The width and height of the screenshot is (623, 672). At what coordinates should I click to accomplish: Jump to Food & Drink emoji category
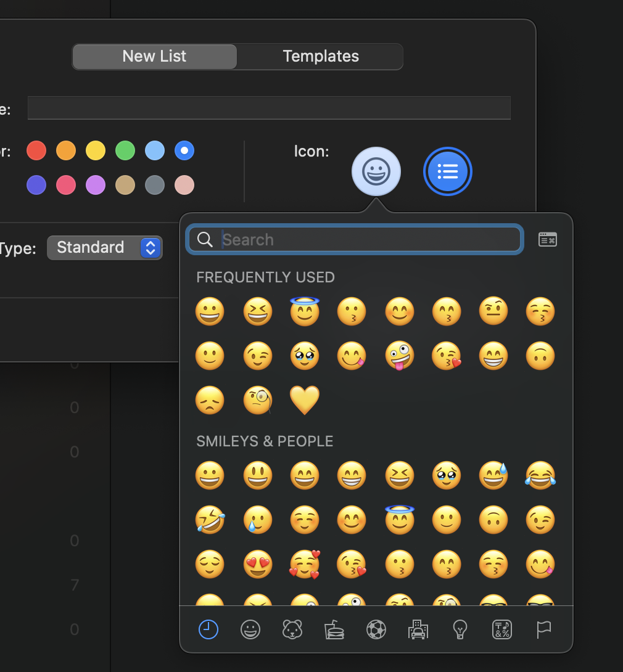(334, 629)
